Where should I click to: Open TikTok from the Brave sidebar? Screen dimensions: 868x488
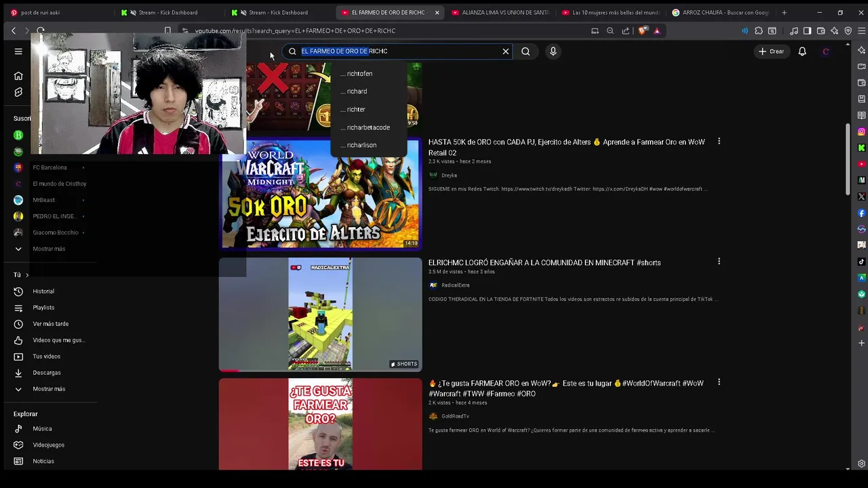click(x=861, y=262)
